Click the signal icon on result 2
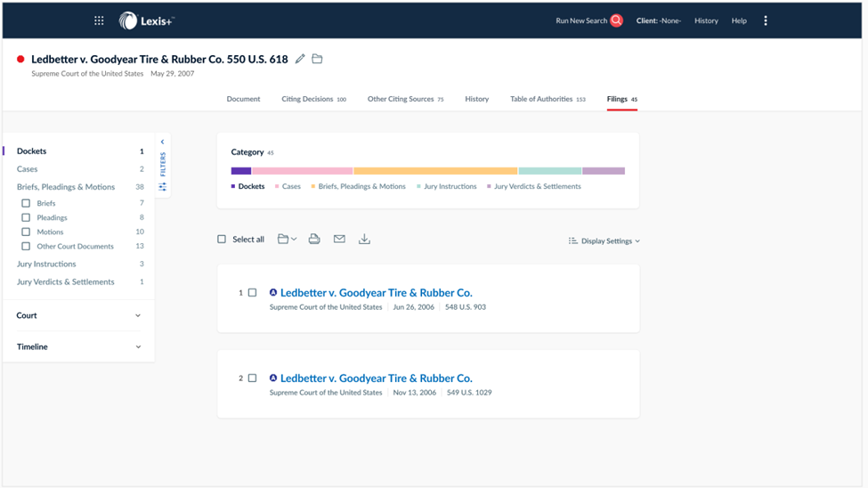Image resolution: width=868 pixels, height=488 pixels. point(273,378)
